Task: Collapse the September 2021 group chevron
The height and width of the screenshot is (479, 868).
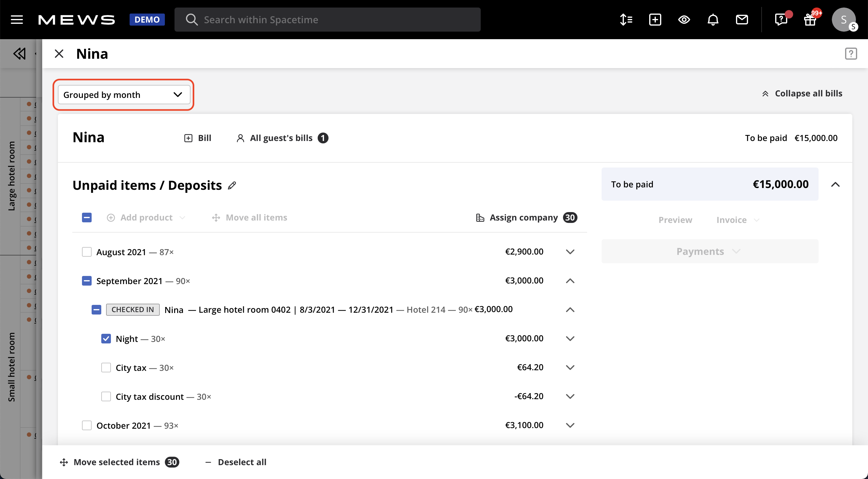Action: coord(570,281)
